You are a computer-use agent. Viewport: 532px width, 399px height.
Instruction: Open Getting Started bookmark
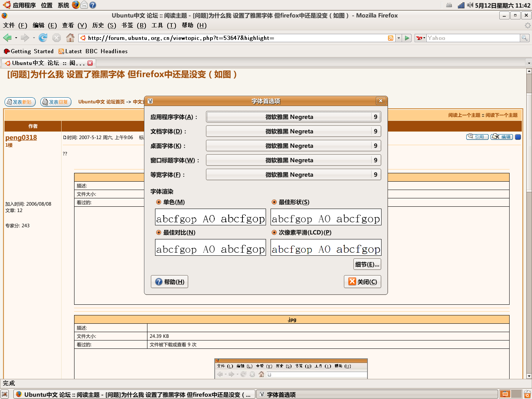(28, 51)
